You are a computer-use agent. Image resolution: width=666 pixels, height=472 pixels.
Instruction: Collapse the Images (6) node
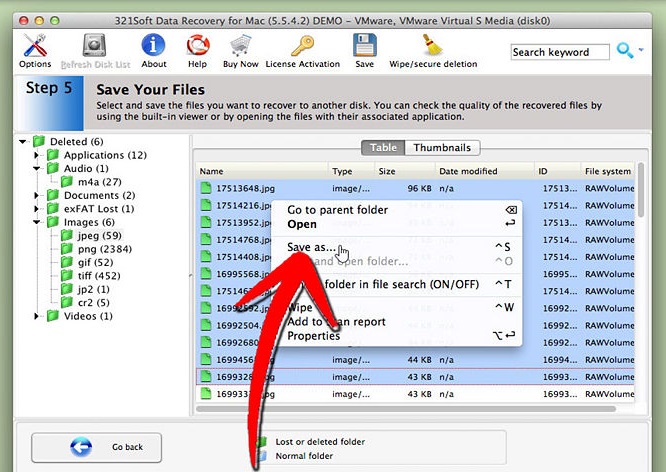(x=37, y=222)
